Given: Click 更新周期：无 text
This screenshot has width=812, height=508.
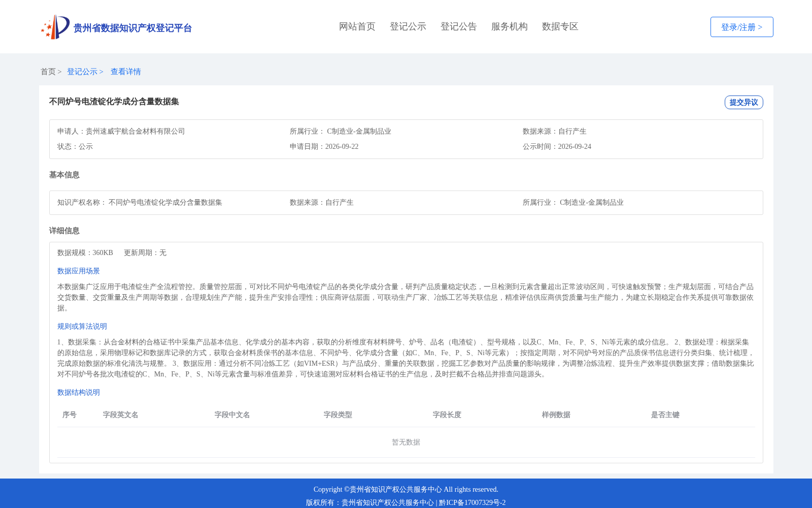Looking at the screenshot, I should 145,252.
